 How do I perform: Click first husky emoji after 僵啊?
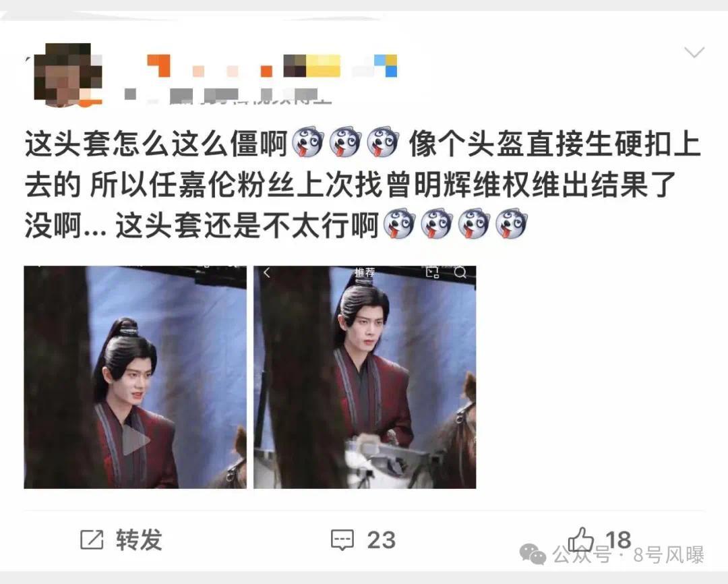307,142
